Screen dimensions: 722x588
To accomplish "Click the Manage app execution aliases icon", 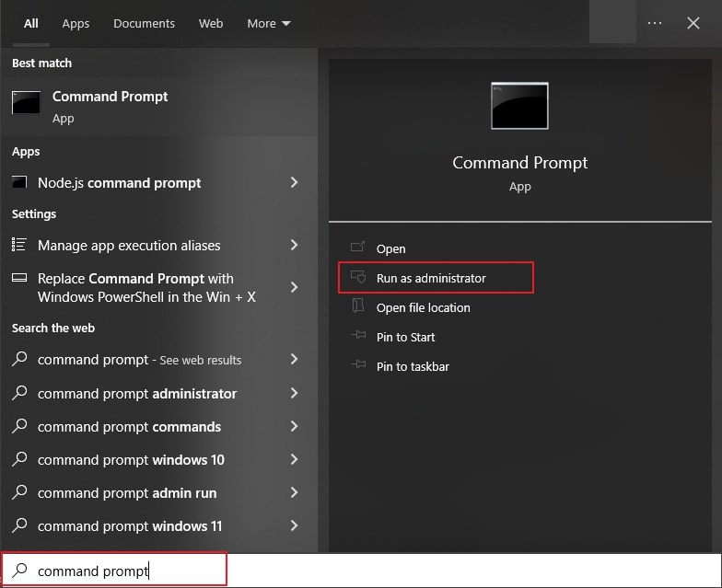I will 19,245.
